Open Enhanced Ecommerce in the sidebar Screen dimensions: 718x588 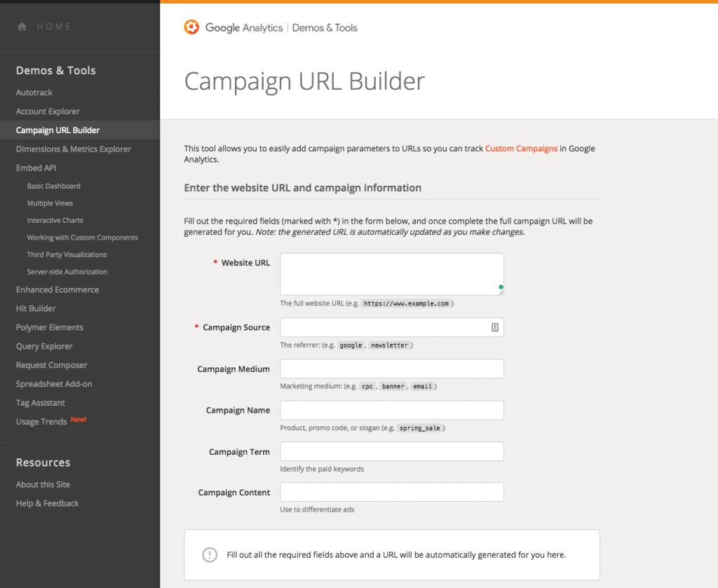57,289
